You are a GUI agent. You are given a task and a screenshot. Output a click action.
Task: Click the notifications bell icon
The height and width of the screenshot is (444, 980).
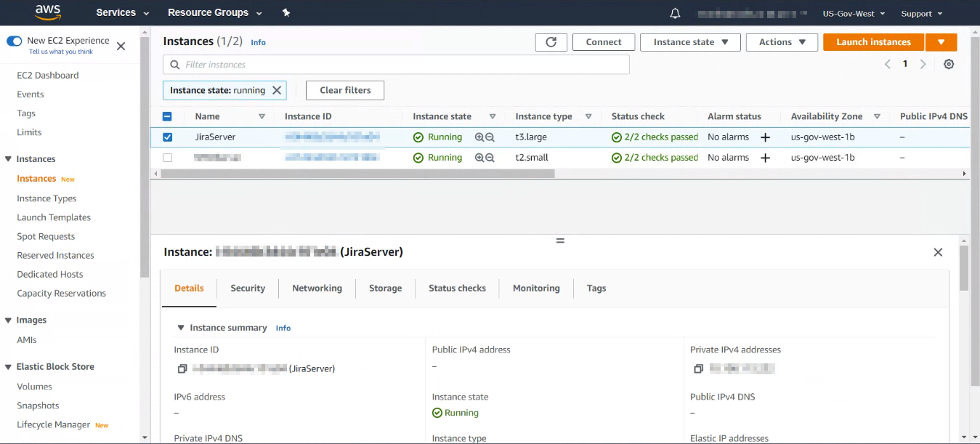[x=674, y=12]
